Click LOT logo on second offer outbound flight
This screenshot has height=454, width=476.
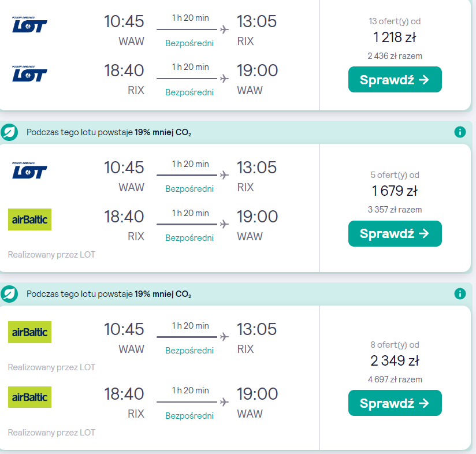point(29,170)
